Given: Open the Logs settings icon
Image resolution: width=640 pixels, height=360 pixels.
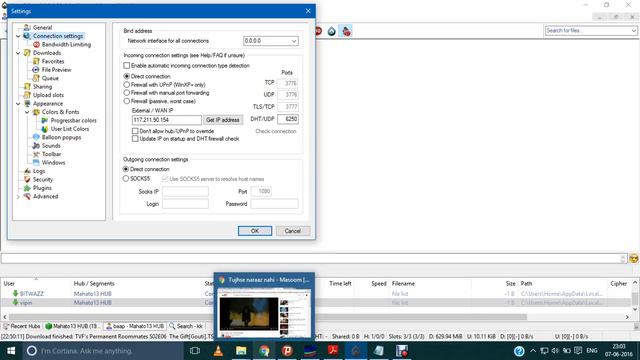Looking at the screenshot, I should 27,171.
